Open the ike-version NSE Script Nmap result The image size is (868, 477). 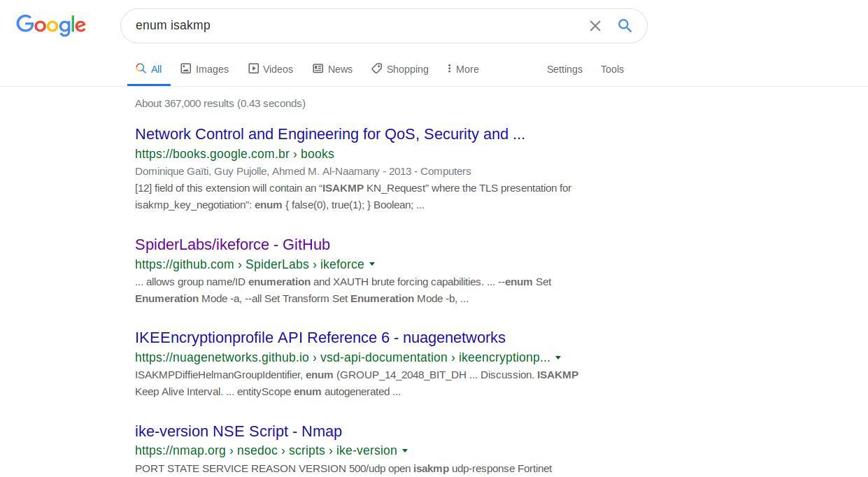click(x=239, y=432)
